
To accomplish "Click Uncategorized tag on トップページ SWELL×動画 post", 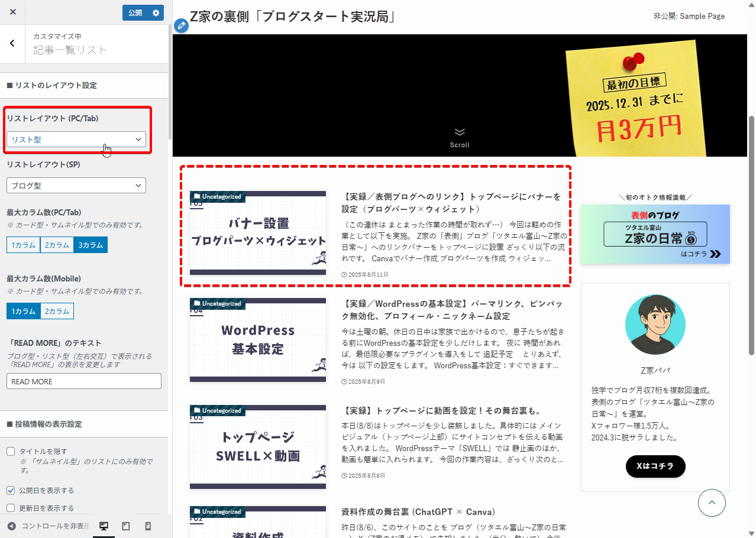I will coord(217,411).
